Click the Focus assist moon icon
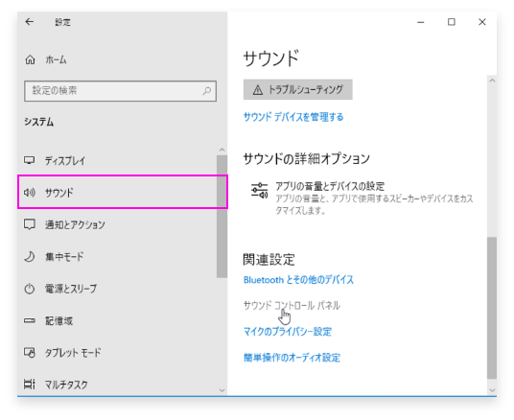 click(30, 256)
